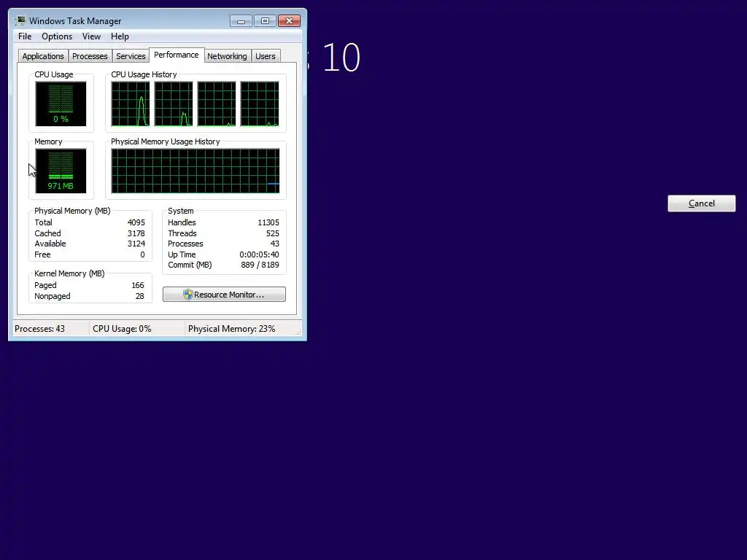Select the Performance tab
This screenshot has height=560, width=747.
(x=177, y=55)
